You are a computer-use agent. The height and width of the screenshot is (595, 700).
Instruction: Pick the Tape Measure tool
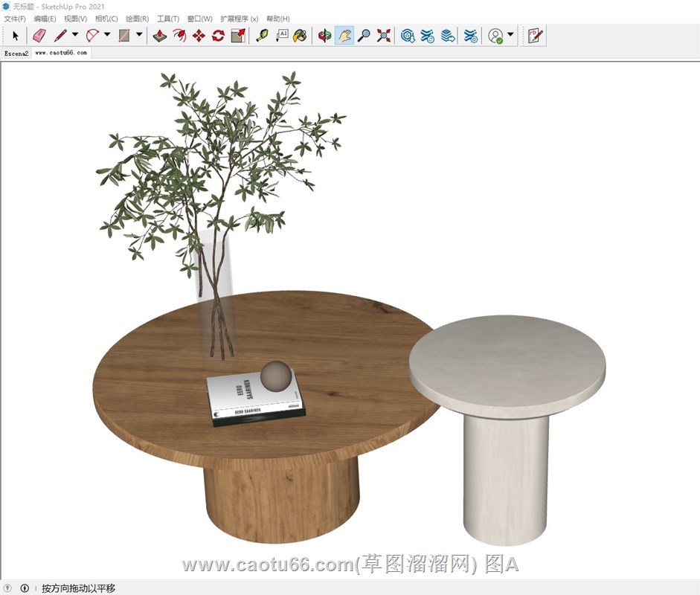coord(262,35)
